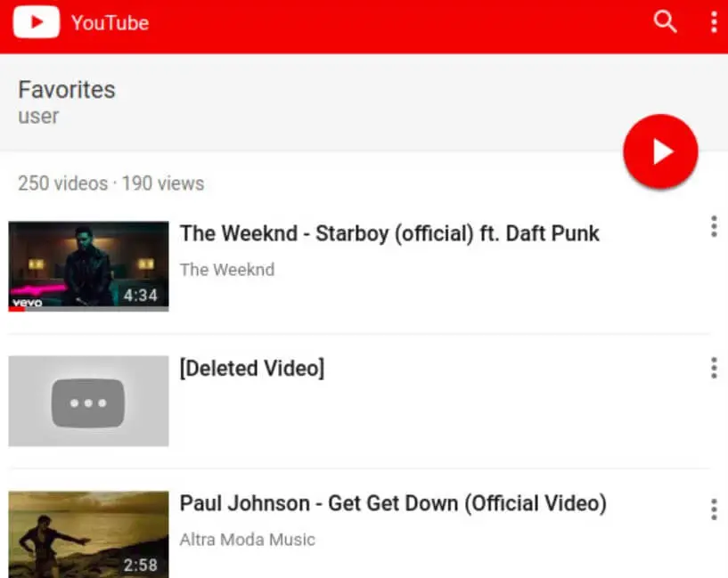This screenshot has width=728, height=578.
Task: Click the YouTube wordmark text
Action: tap(110, 23)
